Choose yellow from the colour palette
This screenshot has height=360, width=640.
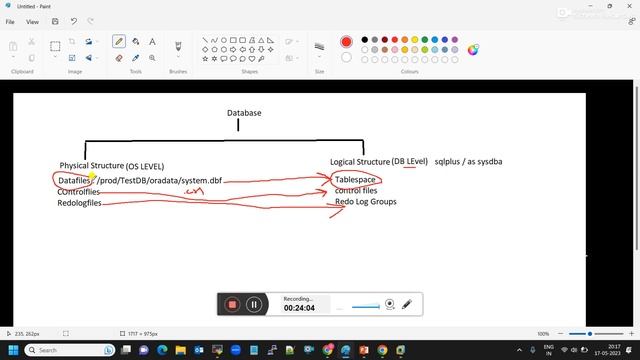[415, 40]
